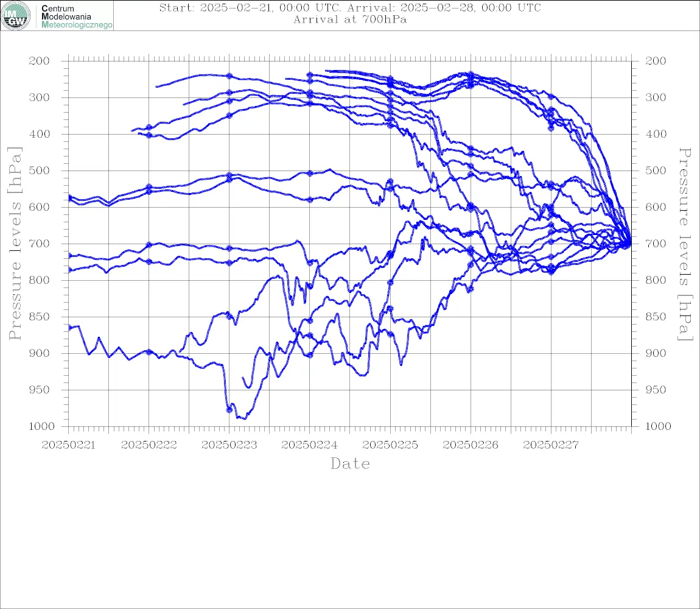
Task: Click the right axis 700 label
Action: click(x=656, y=244)
